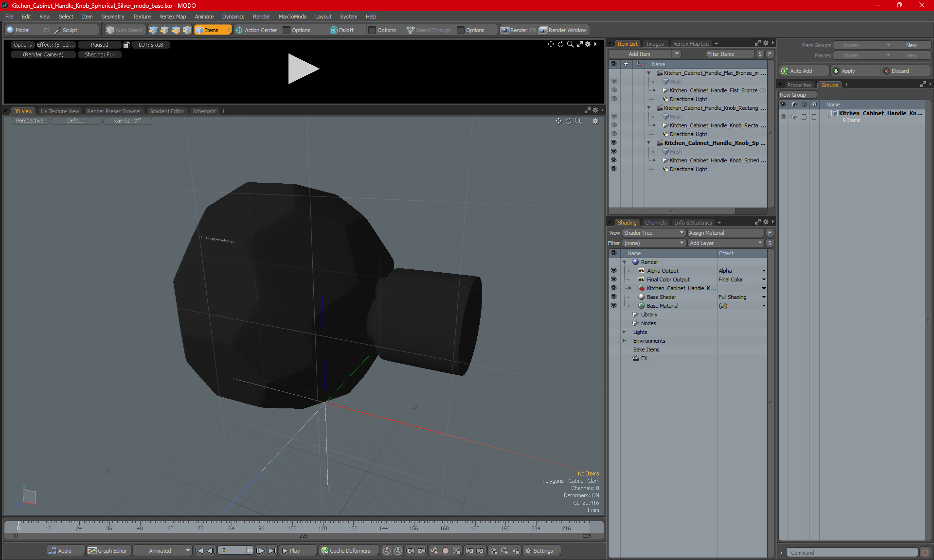Open Render Window
This screenshot has width=934, height=560.
pos(563,30)
